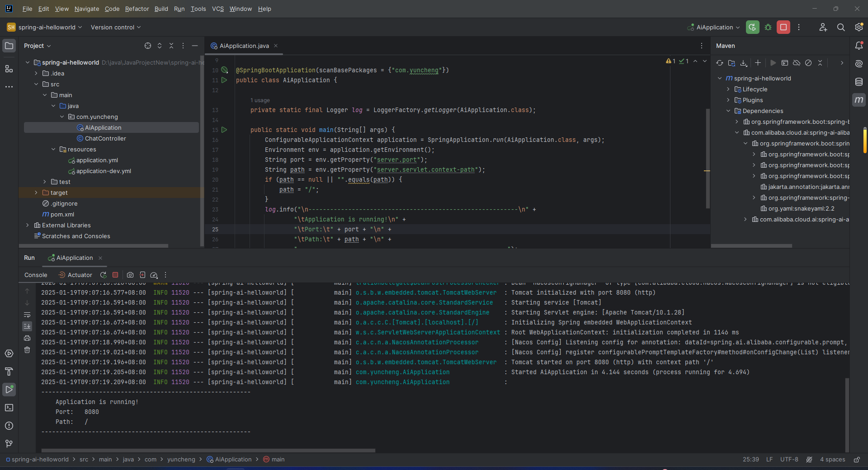This screenshot has width=868, height=470.
Task: Click the console horizontal scrollbar
Action: 208,451
